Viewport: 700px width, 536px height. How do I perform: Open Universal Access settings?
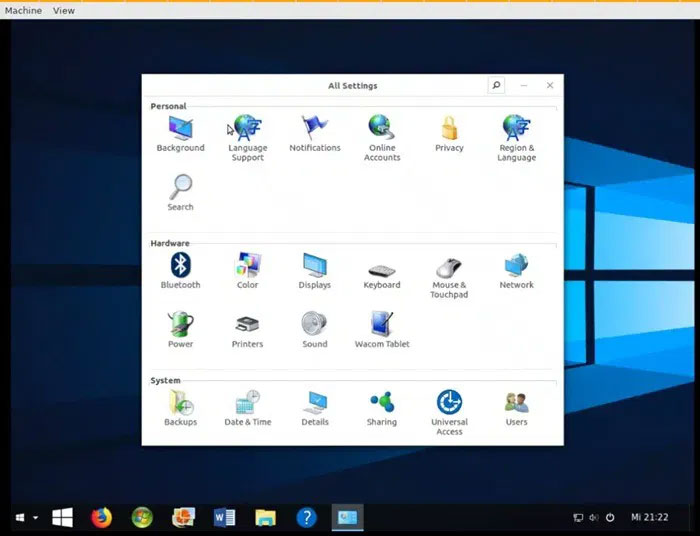point(449,413)
